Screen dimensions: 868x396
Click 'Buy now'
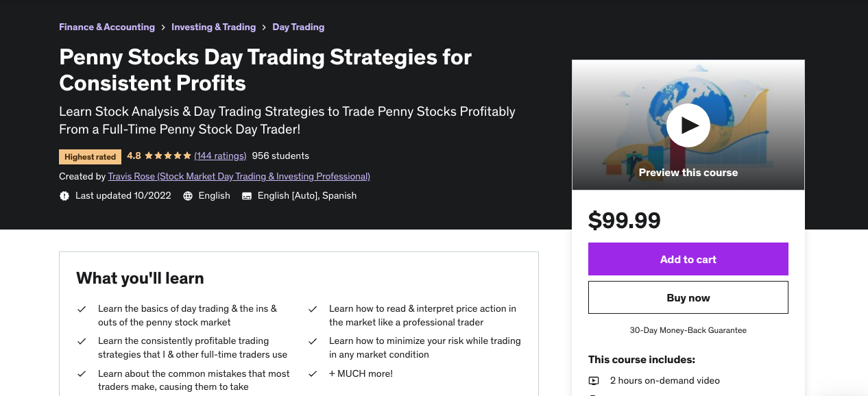688,297
